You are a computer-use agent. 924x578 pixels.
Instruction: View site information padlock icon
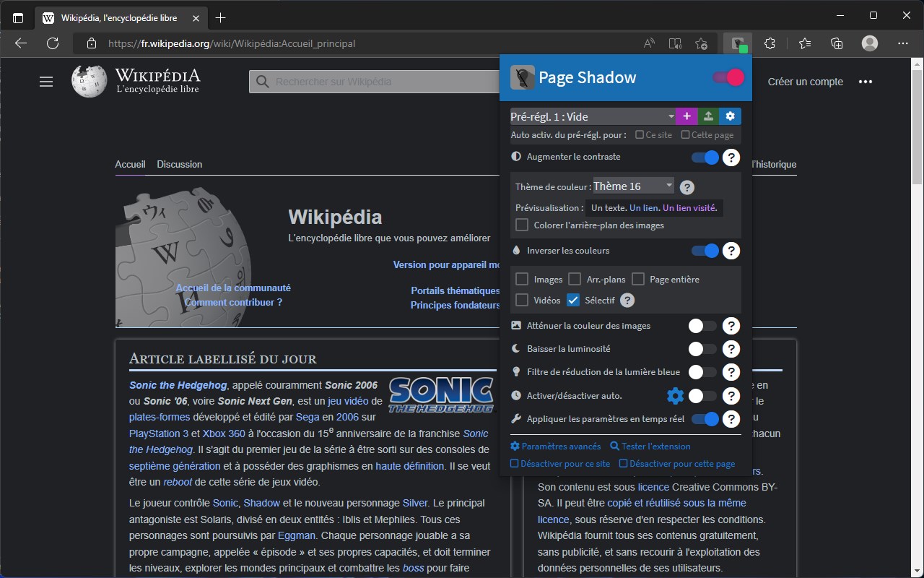click(x=91, y=43)
